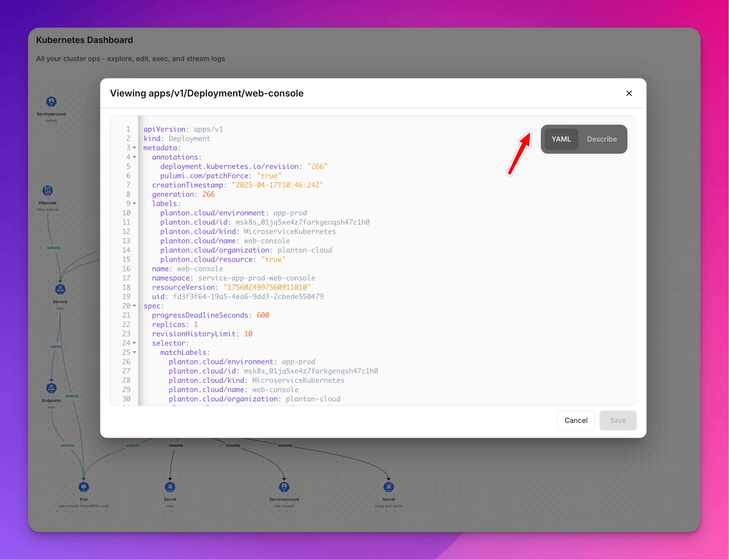Select the Secret main node icon
The width and height of the screenshot is (729, 560).
pyautogui.click(x=170, y=487)
